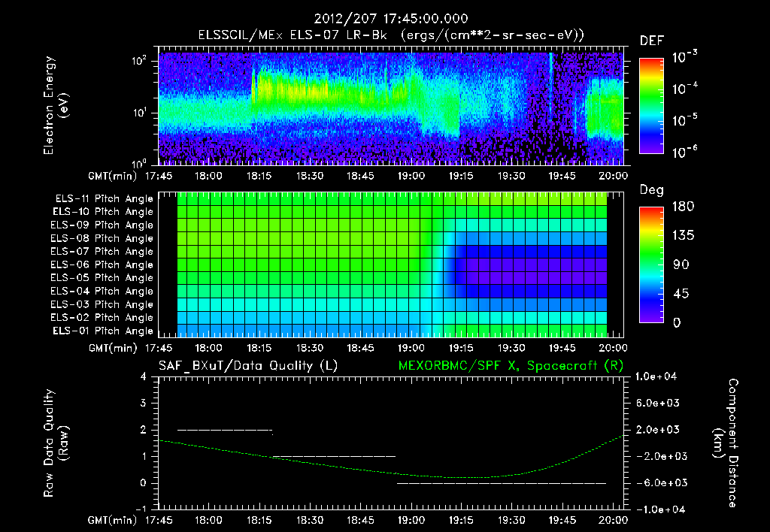This screenshot has width=770, height=532.
Task: Click the "ELS-03 Pitch Angle" row label
Action: [102, 304]
